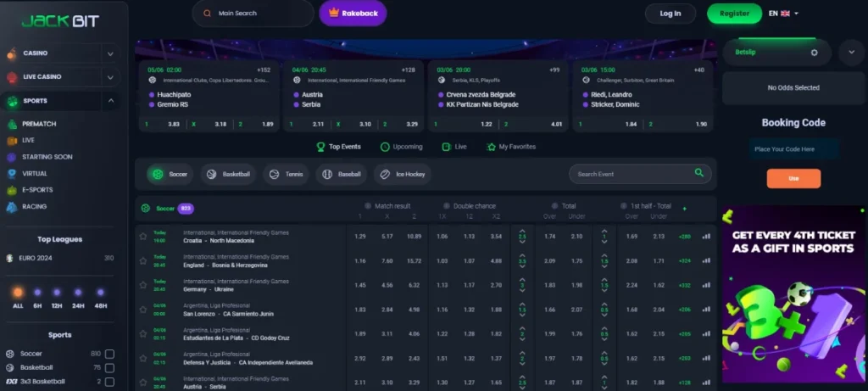Switch to the My Favorites tab
The height and width of the screenshot is (391, 868).
[x=511, y=147]
